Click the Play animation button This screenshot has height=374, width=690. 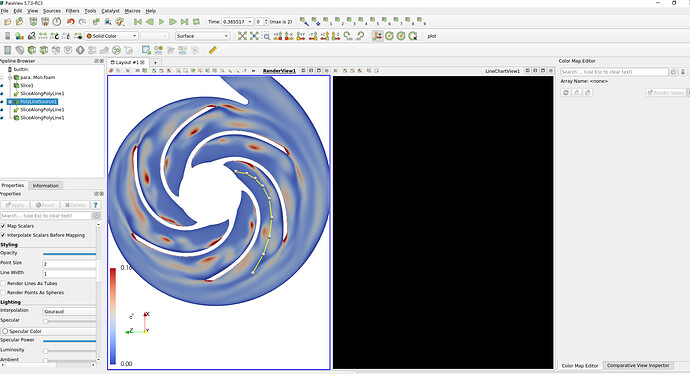tap(161, 22)
